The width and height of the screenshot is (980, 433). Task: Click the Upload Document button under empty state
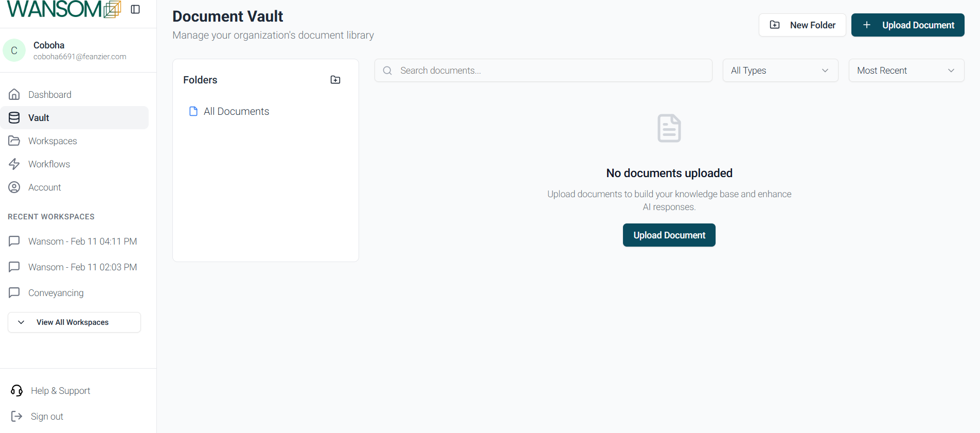point(669,235)
